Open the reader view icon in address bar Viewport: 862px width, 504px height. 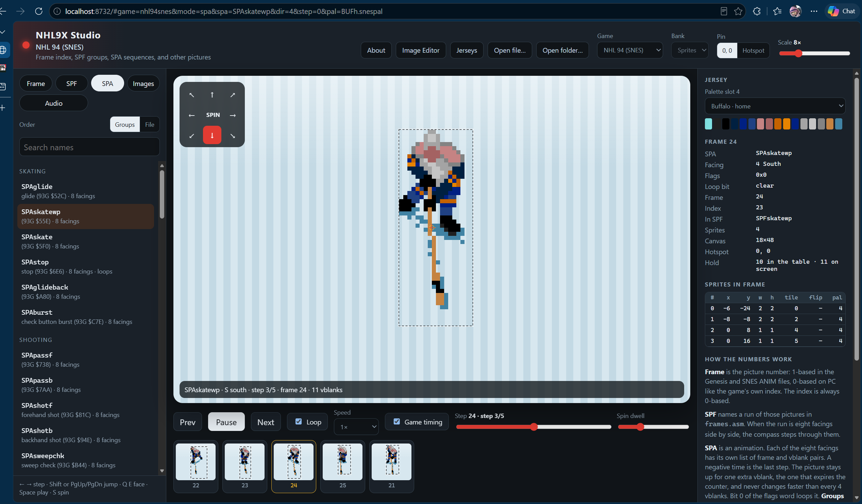(x=724, y=11)
